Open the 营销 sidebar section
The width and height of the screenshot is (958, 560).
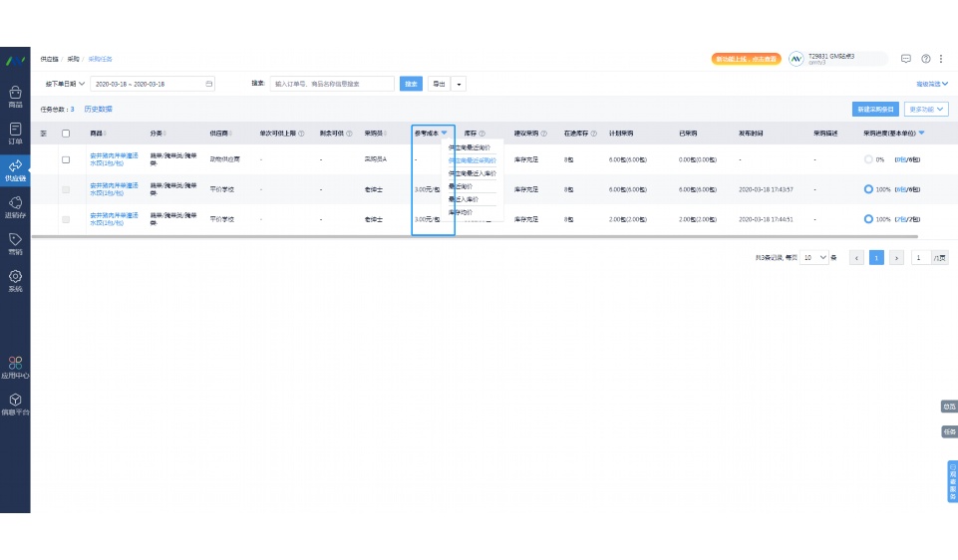15,243
